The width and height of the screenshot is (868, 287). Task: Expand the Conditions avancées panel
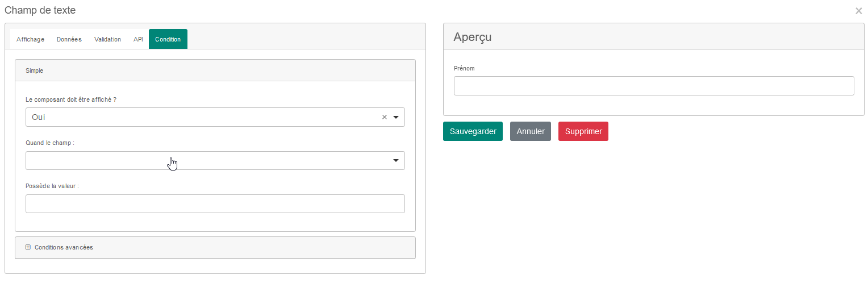pyautogui.click(x=215, y=248)
